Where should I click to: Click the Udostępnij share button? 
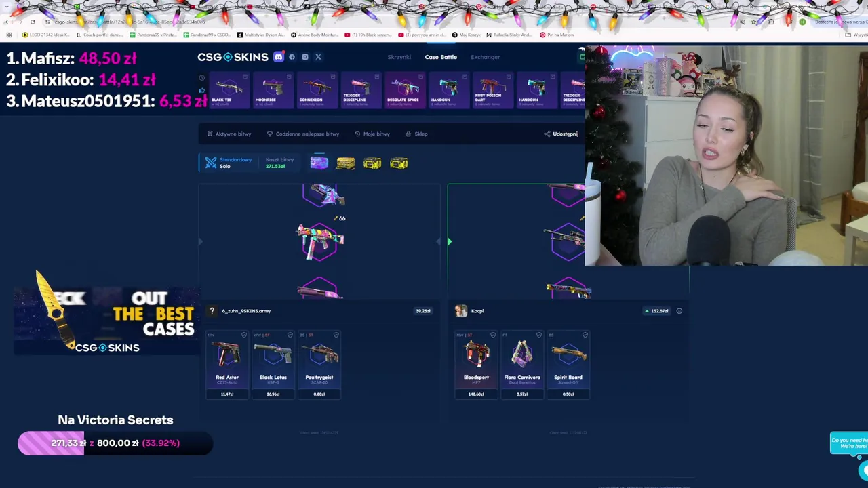click(x=561, y=134)
